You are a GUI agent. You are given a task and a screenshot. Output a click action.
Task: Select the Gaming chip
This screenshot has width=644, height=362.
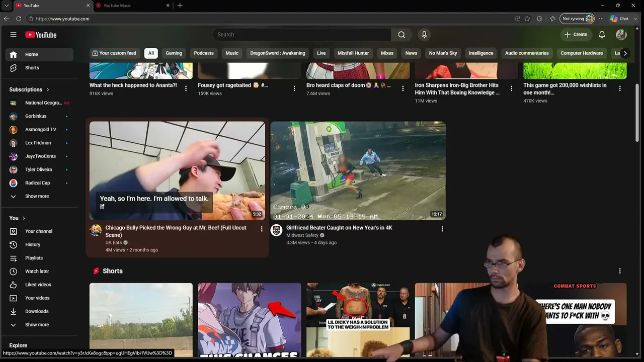coord(174,53)
